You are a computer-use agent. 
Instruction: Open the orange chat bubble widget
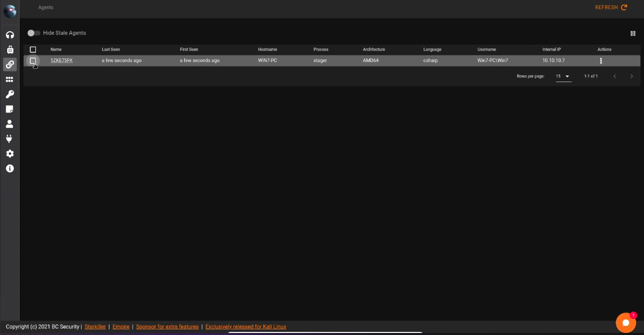coord(626,323)
